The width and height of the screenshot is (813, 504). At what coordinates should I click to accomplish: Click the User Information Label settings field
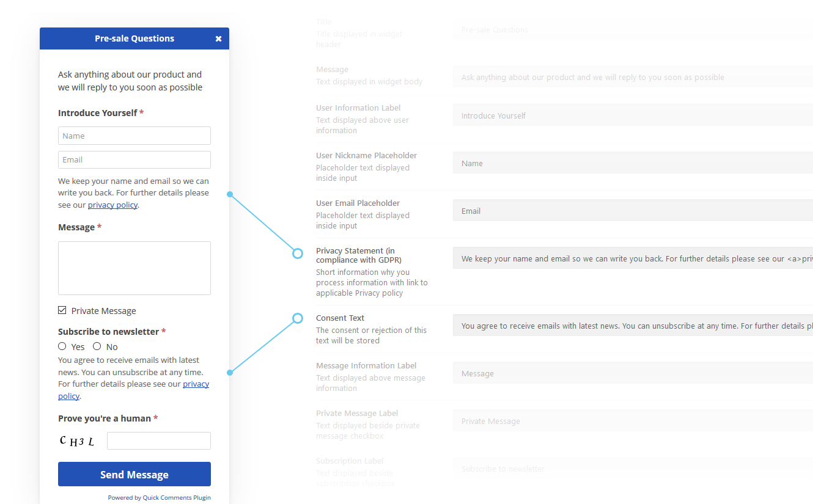click(633, 115)
